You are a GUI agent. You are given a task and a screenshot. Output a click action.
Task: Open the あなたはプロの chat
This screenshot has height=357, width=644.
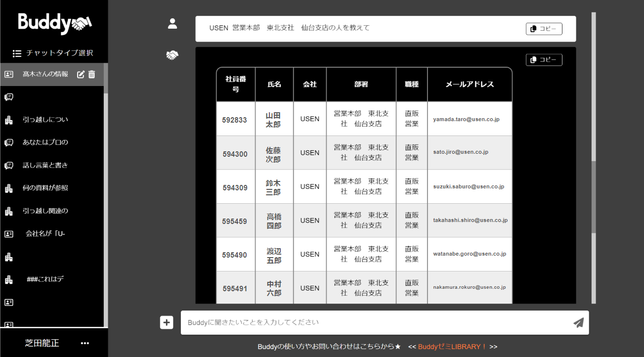(x=45, y=142)
